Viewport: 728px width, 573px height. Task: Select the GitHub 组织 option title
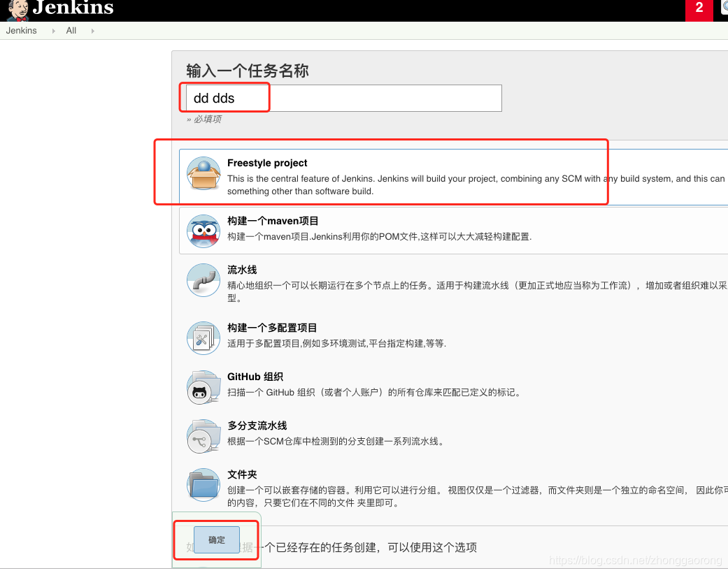(x=255, y=377)
